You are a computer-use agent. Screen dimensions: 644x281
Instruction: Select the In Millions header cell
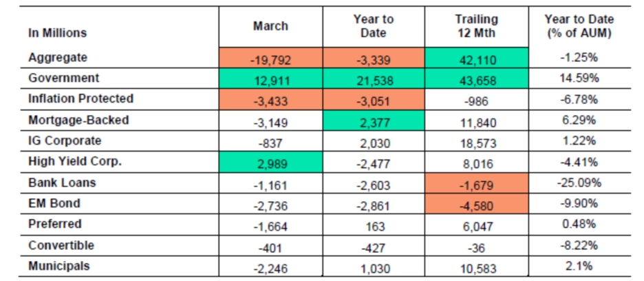tap(57, 32)
